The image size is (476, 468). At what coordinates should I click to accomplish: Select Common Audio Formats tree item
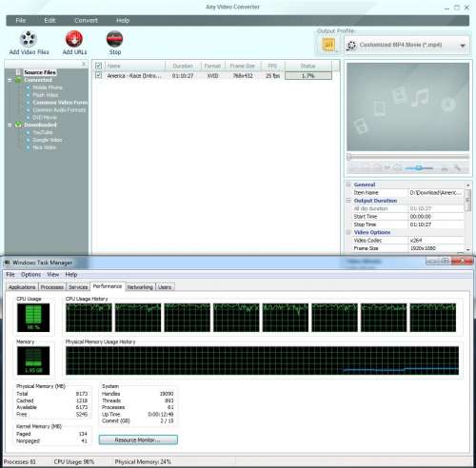coord(59,110)
